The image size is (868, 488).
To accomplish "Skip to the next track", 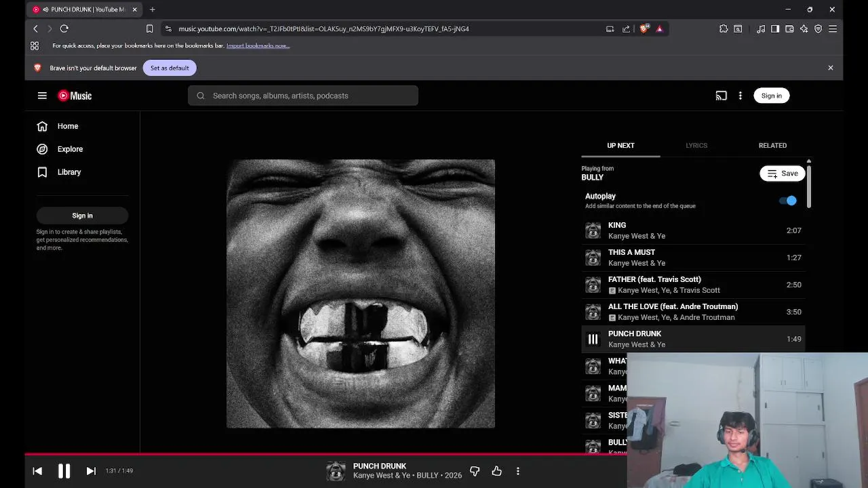I will coord(91,471).
